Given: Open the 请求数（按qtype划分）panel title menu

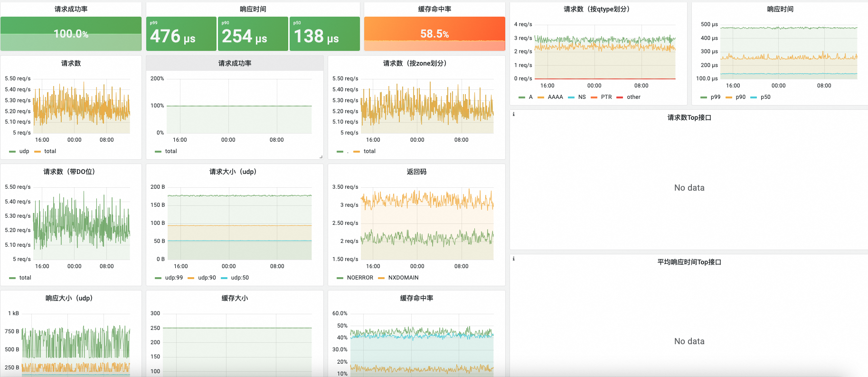Looking at the screenshot, I should tap(598, 9).
